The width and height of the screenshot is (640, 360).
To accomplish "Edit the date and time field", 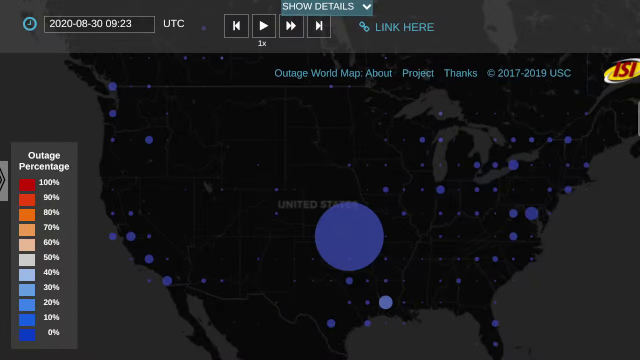I will [99, 24].
